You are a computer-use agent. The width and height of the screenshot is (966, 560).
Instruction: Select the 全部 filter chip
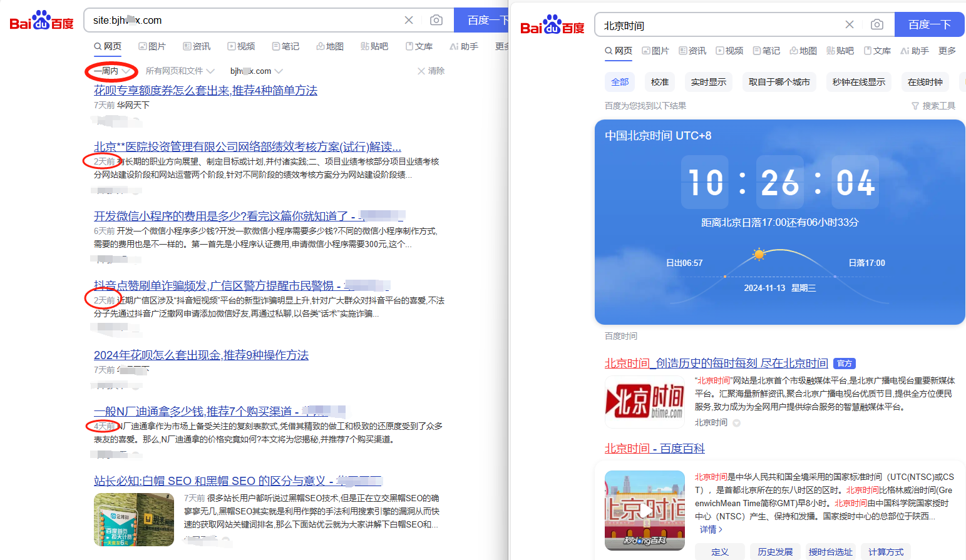click(x=620, y=82)
